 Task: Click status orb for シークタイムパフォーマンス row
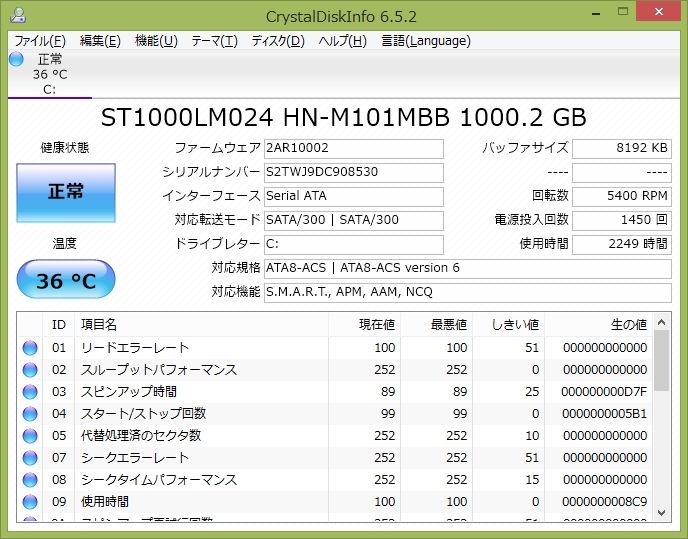coord(30,479)
